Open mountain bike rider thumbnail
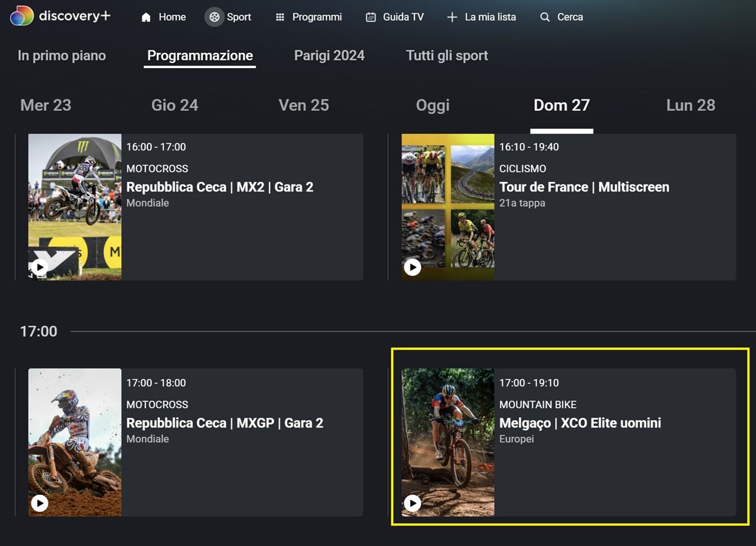 (x=448, y=443)
